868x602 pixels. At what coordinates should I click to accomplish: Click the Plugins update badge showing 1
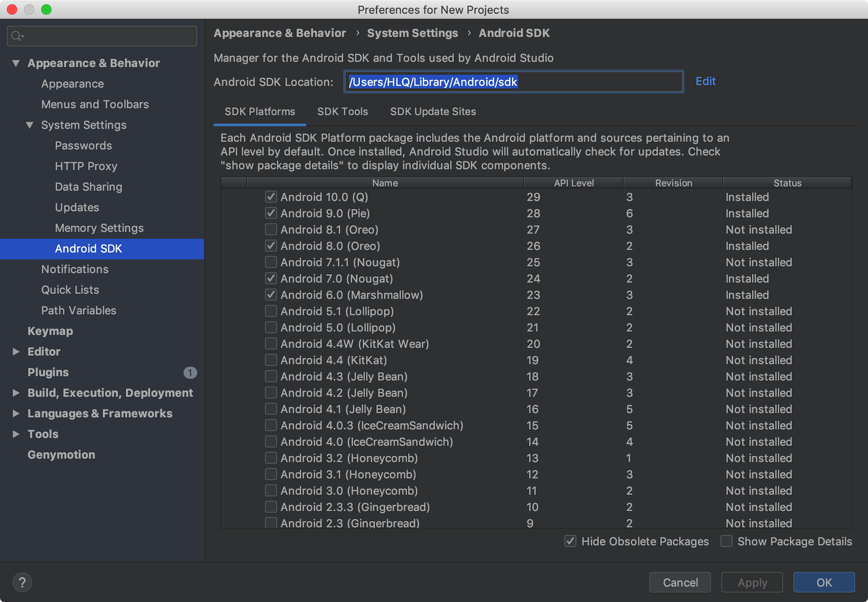tap(190, 373)
